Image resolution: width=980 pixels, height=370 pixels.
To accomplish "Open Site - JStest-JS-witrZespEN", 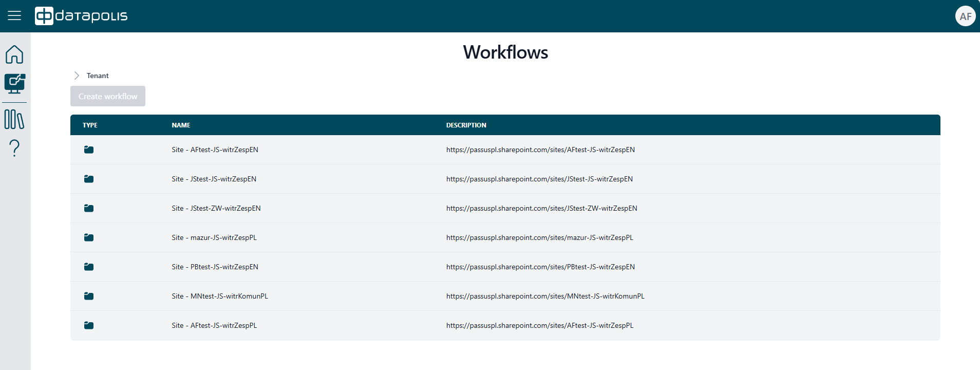I will tap(214, 179).
